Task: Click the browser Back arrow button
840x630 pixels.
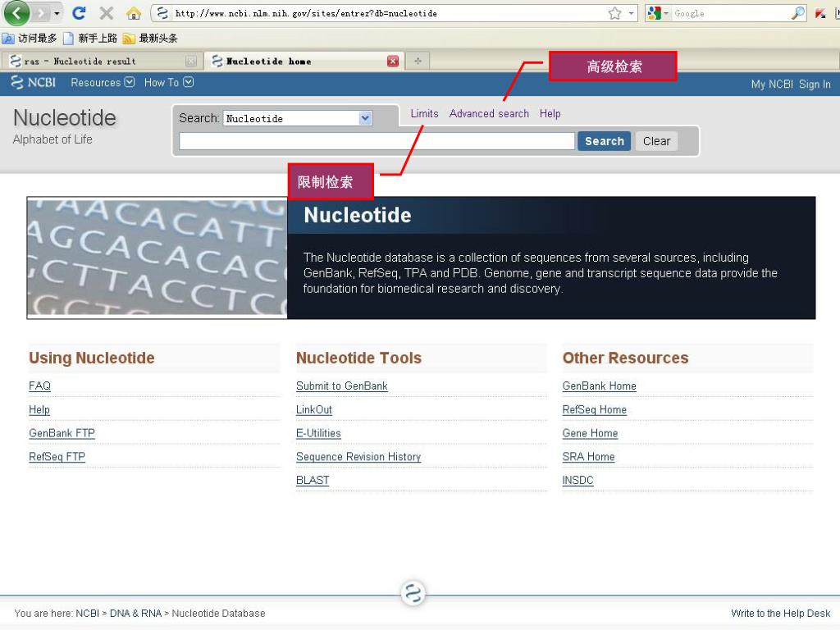Action: click(16, 13)
